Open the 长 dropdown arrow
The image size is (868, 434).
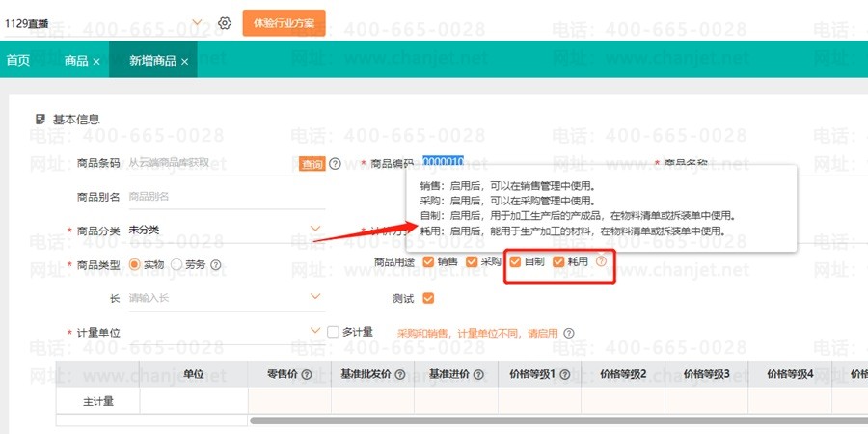(315, 297)
